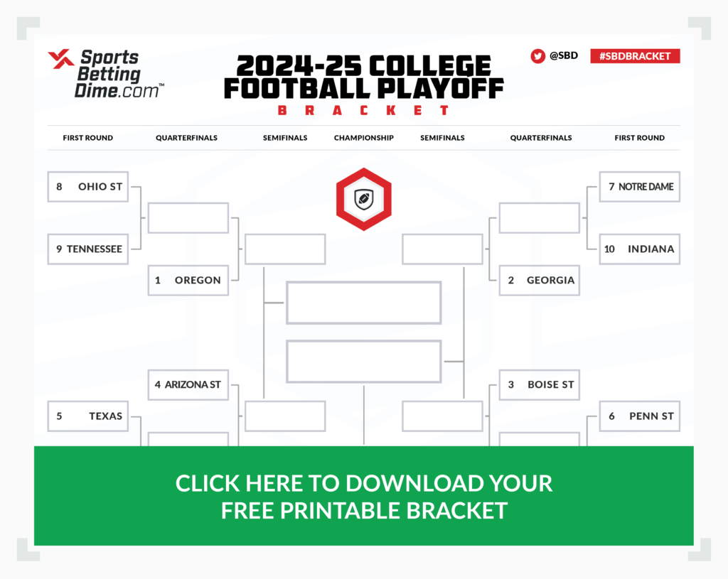Screen dimensions: 728x579
Task: Open the @SBD Twitter handle
Action: (564, 56)
